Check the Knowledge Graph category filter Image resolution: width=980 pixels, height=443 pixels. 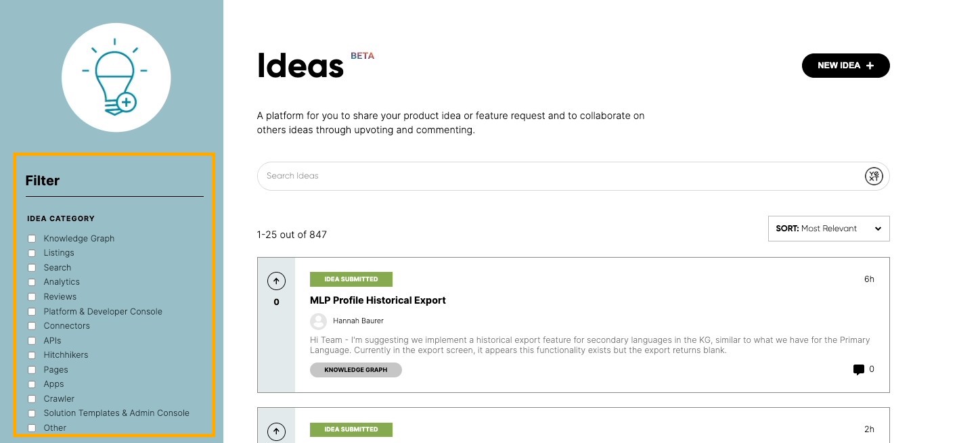[31, 239]
